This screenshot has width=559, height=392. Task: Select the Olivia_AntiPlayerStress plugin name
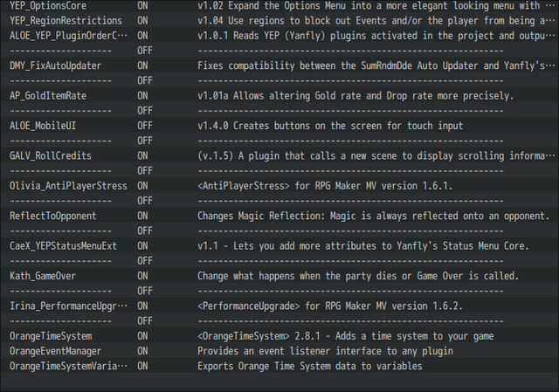[x=68, y=186]
